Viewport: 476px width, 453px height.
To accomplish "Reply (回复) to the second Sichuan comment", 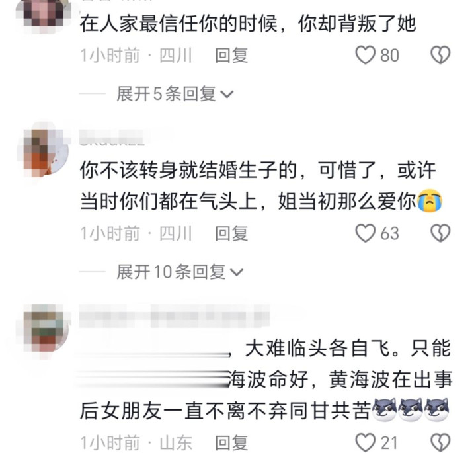I will 231,234.
